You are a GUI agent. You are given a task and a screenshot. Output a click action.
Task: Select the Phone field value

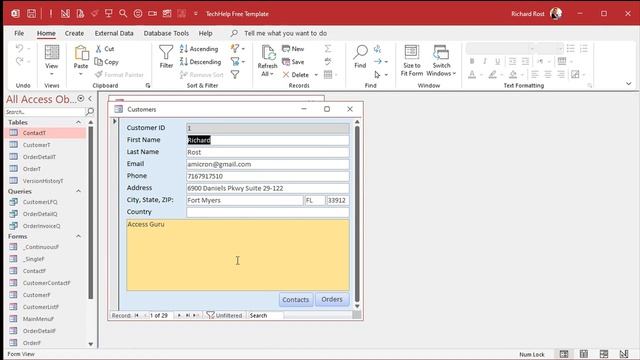pyautogui.click(x=268, y=176)
